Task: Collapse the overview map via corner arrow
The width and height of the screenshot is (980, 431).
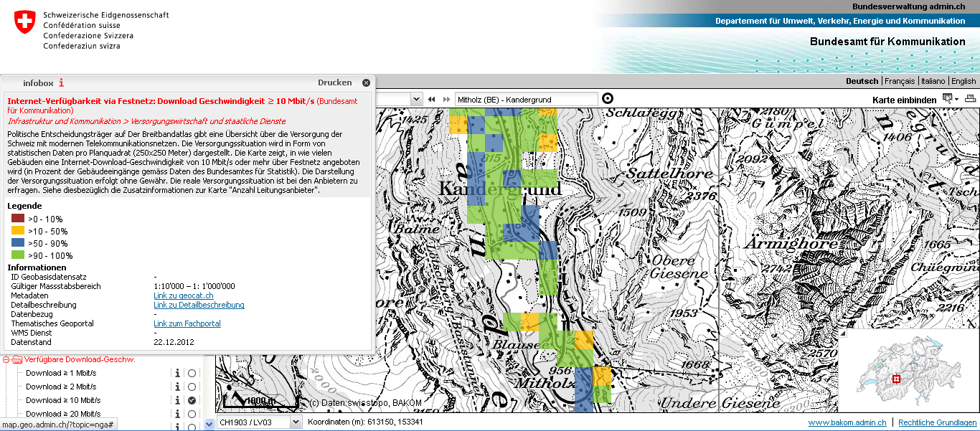Action: coord(843,333)
